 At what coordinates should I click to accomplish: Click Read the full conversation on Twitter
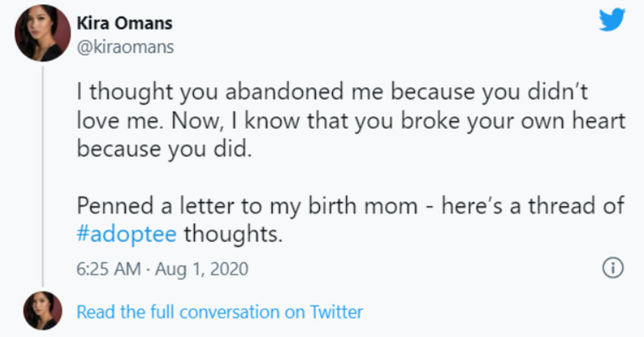coord(219,311)
